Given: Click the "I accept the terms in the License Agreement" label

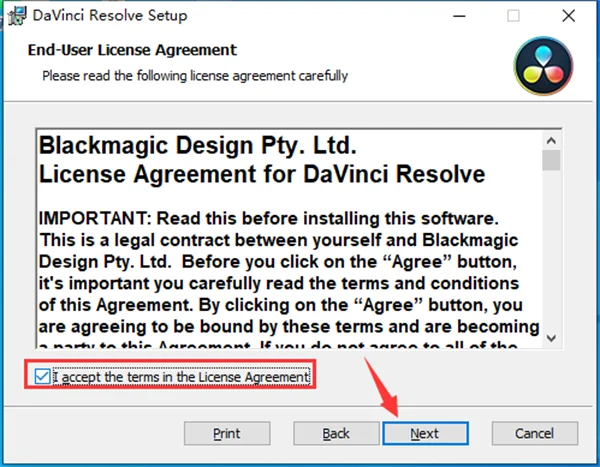Looking at the screenshot, I should click(x=181, y=377).
